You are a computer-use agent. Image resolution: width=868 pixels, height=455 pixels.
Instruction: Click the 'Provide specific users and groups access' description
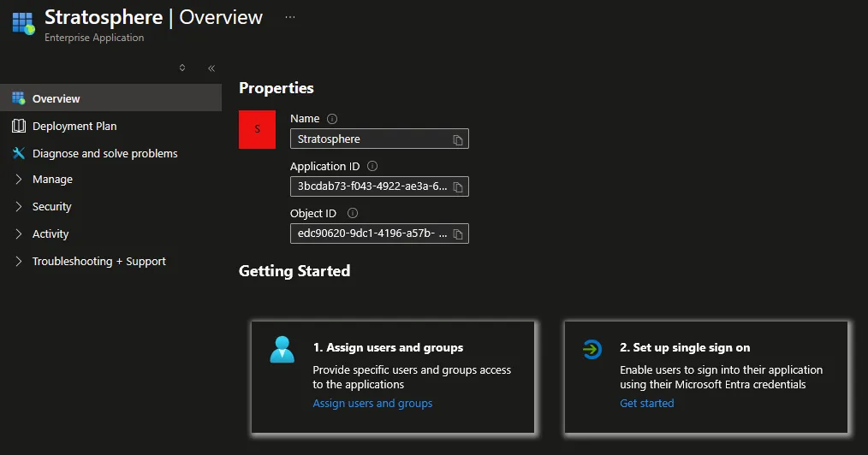(412, 377)
